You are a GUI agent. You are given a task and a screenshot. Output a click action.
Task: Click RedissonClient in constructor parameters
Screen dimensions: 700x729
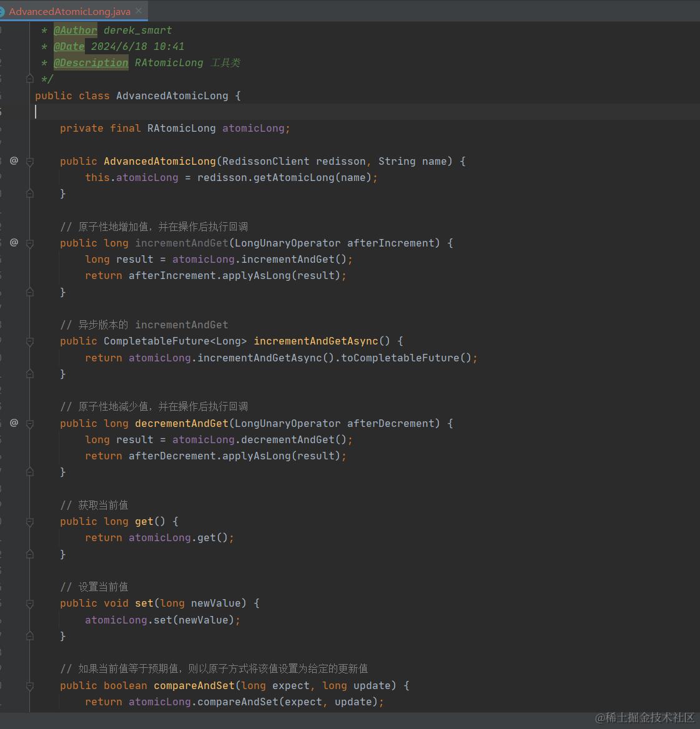[x=265, y=161]
